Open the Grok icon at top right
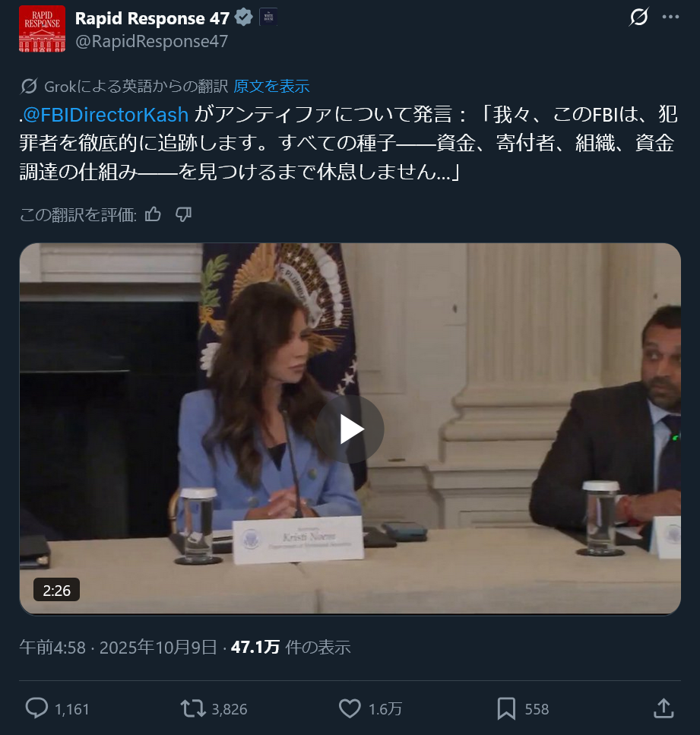Screen dimensions: 700x735 [638, 17]
